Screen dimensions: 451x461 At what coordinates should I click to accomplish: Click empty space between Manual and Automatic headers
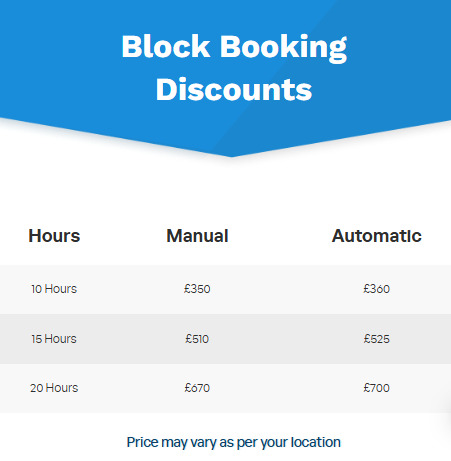click(280, 236)
